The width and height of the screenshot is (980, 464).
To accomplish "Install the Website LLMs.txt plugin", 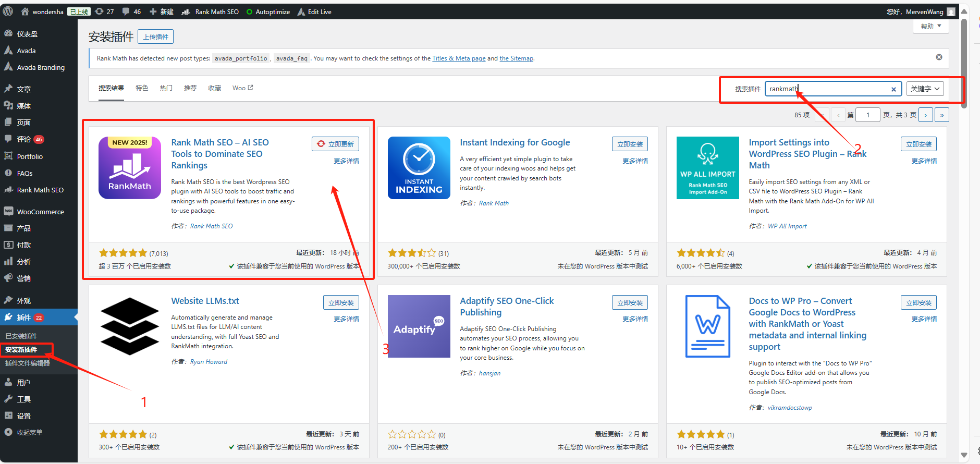I will click(x=341, y=302).
